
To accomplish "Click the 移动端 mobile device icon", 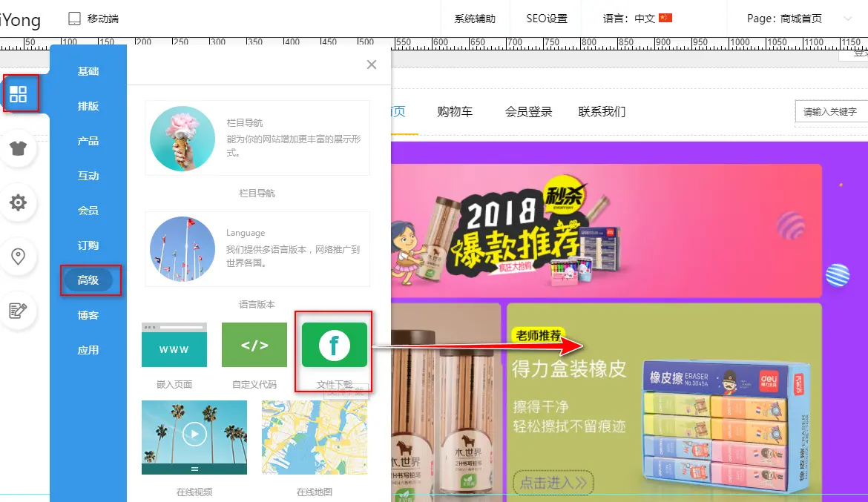I will [74, 19].
